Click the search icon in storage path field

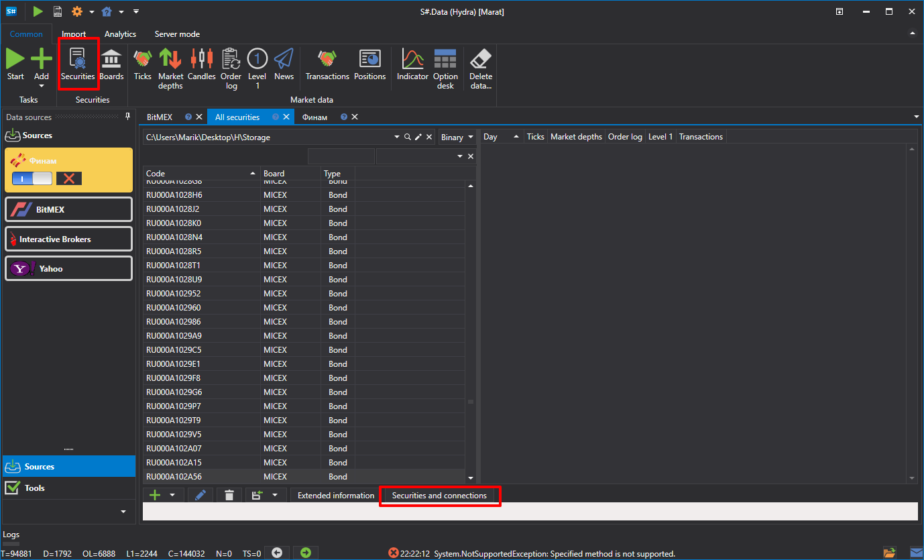408,137
